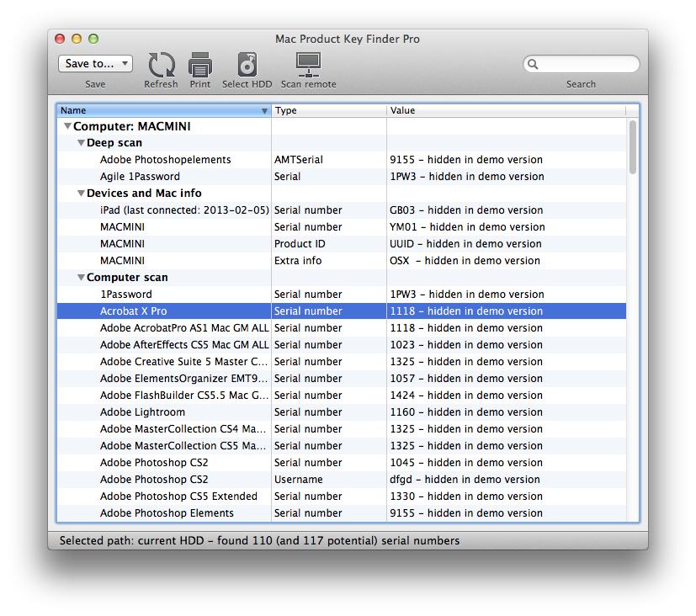Screen dimensions: 696x616
Task: Click the magnifier icon in search box
Action: pyautogui.click(x=533, y=65)
